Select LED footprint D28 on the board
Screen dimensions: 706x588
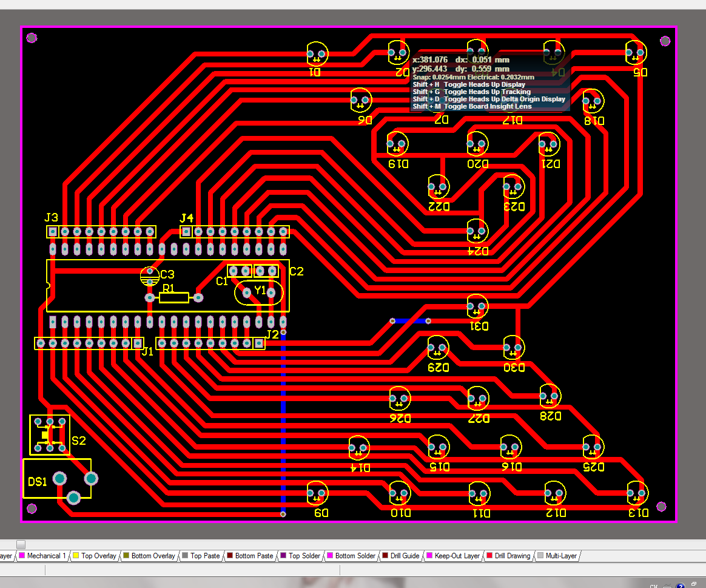coord(550,396)
